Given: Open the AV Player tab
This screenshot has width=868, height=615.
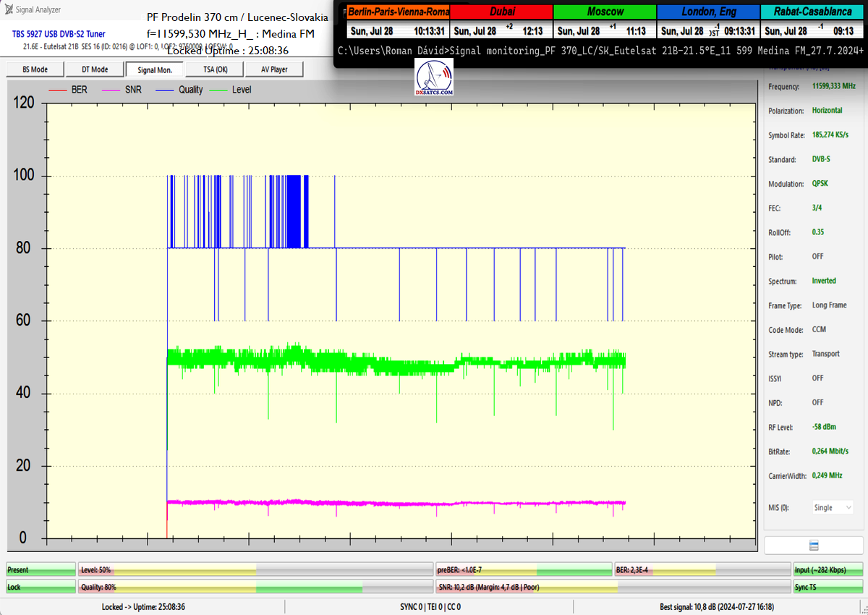Looking at the screenshot, I should click(273, 69).
